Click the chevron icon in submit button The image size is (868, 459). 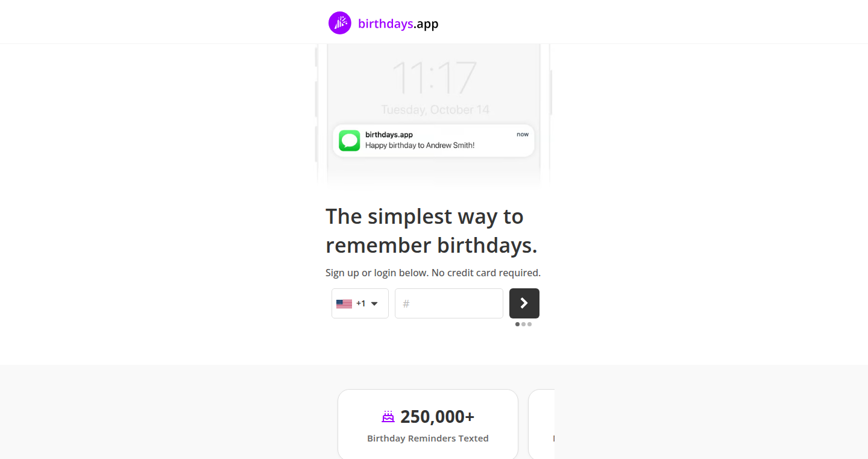tap(524, 303)
